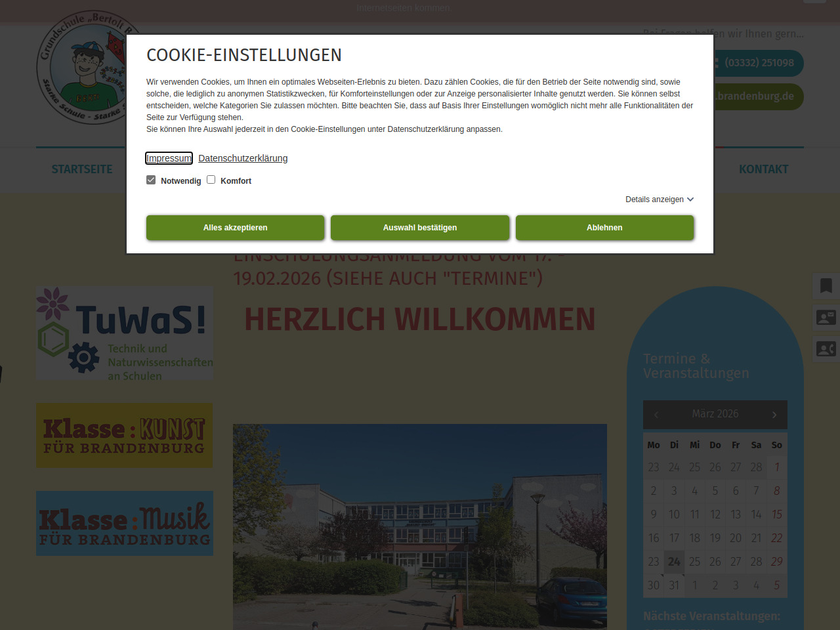The height and width of the screenshot is (630, 840).
Task: Reject cookies with Ablehnen button
Action: 604,228
